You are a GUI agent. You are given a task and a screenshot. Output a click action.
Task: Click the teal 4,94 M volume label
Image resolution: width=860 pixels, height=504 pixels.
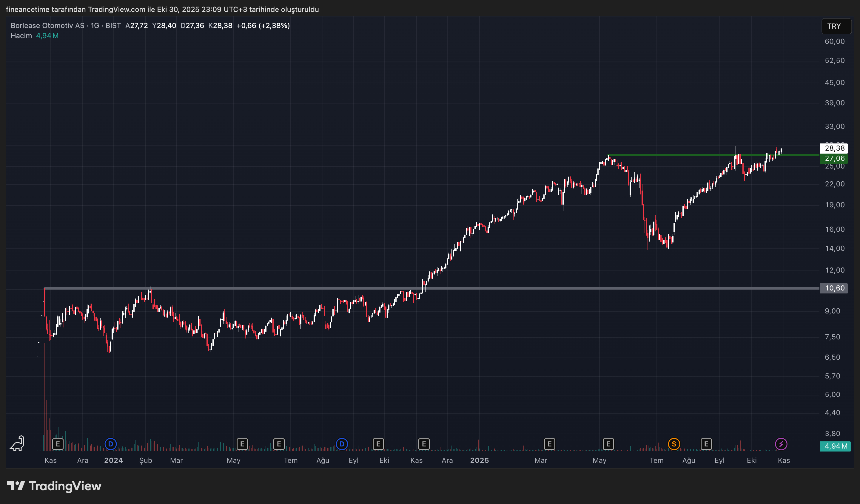(x=835, y=446)
